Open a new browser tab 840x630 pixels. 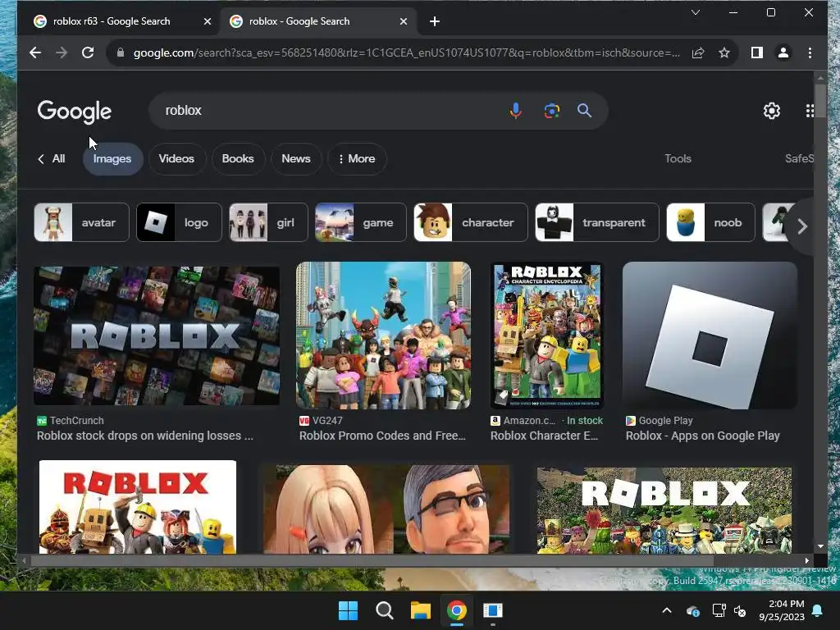[435, 21]
